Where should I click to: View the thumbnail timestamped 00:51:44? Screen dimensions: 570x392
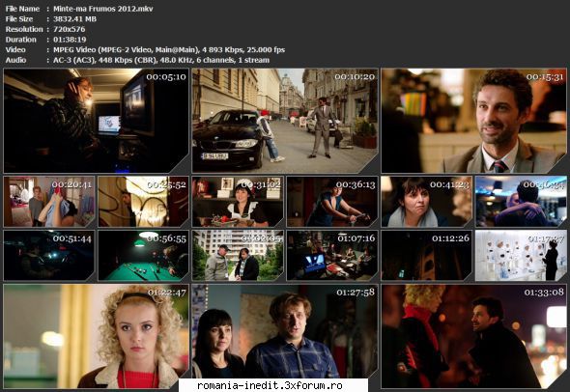point(49,256)
